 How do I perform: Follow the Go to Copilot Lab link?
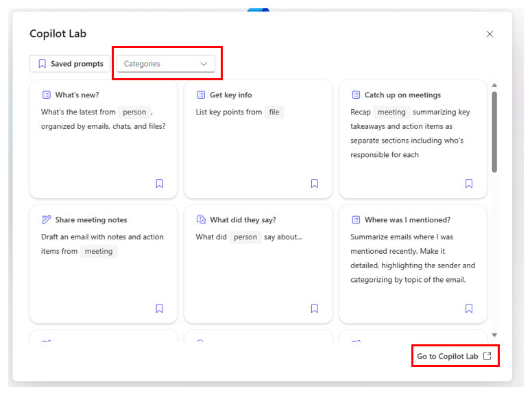tap(455, 356)
